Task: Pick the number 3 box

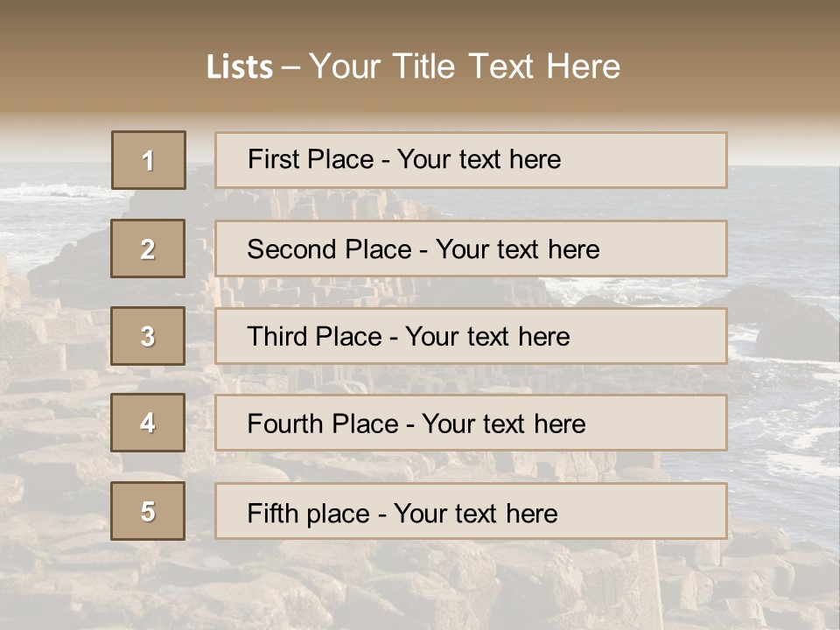Action: tap(148, 336)
